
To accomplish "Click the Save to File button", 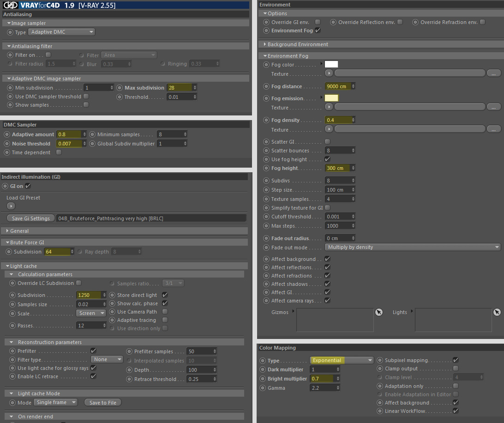I will pyautogui.click(x=102, y=403).
